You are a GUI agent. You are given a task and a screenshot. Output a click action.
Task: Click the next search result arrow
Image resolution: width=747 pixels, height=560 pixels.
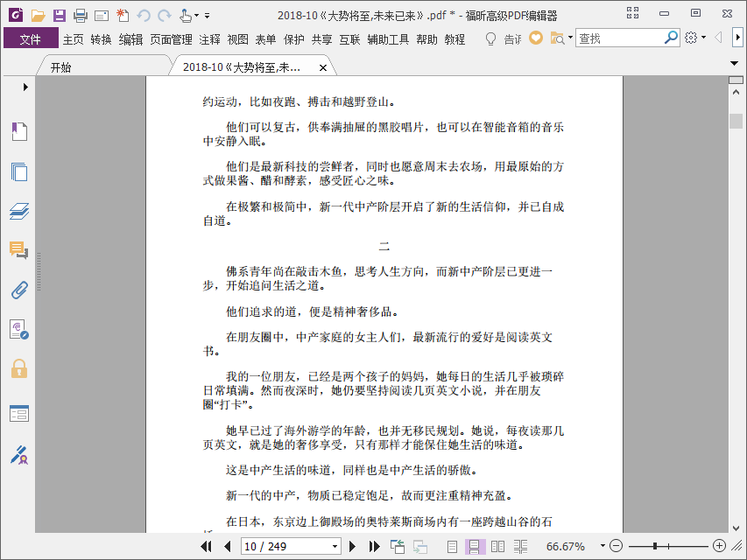tap(738, 37)
